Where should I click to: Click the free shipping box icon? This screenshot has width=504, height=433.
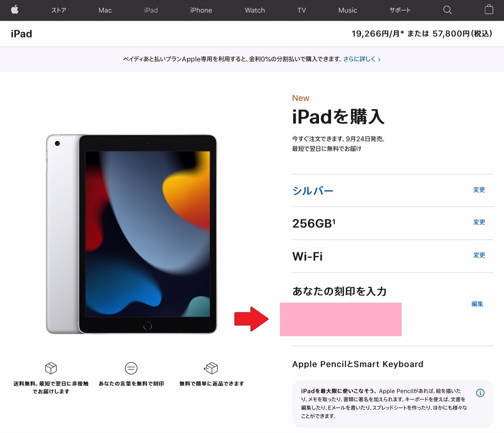pos(51,368)
